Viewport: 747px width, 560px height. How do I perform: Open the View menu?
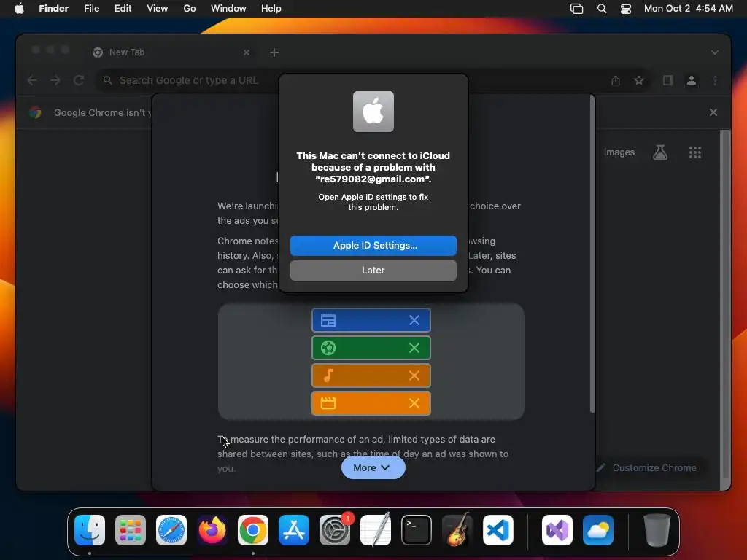158,9
